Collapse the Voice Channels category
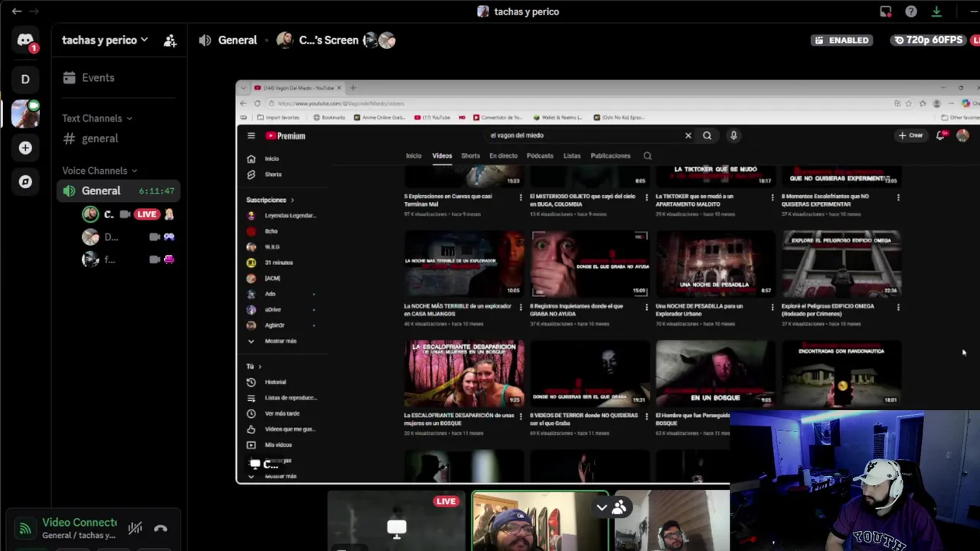 [100, 171]
